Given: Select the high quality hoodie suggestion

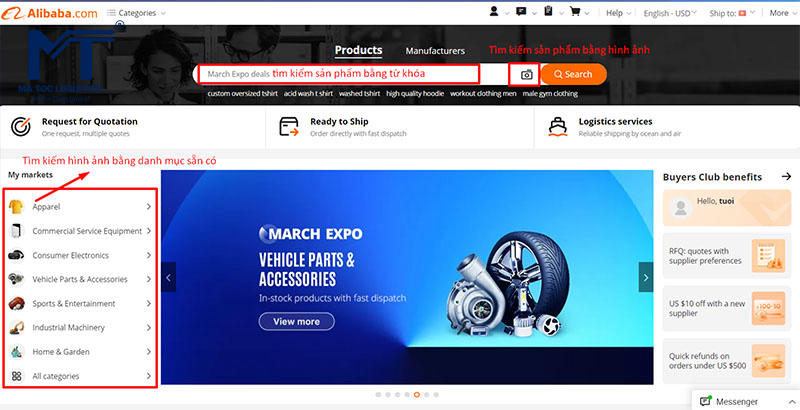Looking at the screenshot, I should pos(415,94).
